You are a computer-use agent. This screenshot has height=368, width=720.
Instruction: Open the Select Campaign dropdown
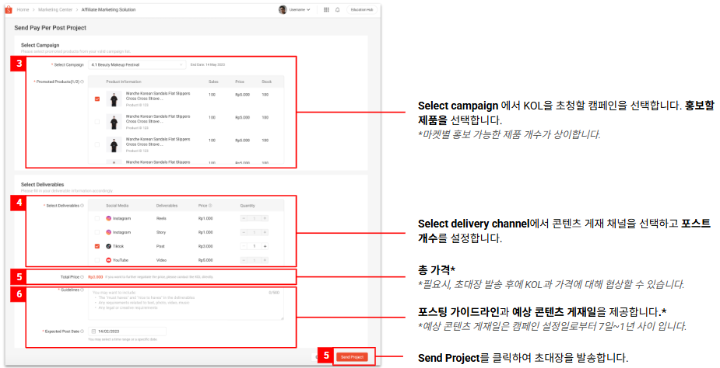pos(137,65)
